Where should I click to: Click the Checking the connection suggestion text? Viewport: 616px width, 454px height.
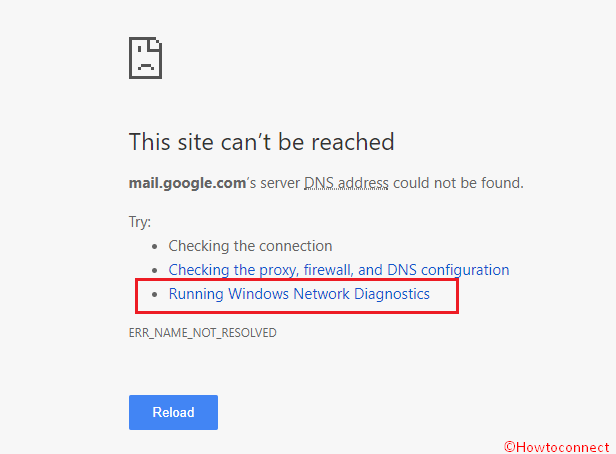point(250,246)
